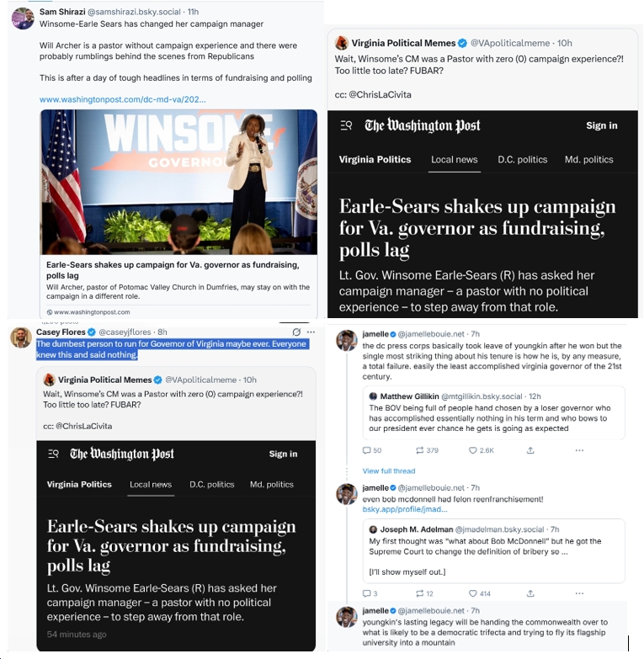The width and height of the screenshot is (644, 659).
Task: Like the post with 2.6K likes
Action: click(472, 450)
